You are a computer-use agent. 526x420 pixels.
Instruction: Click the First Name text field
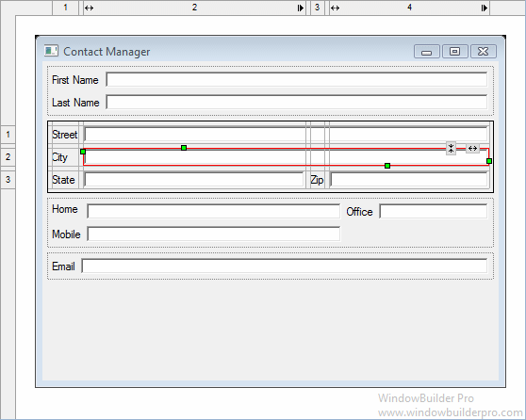(x=297, y=80)
